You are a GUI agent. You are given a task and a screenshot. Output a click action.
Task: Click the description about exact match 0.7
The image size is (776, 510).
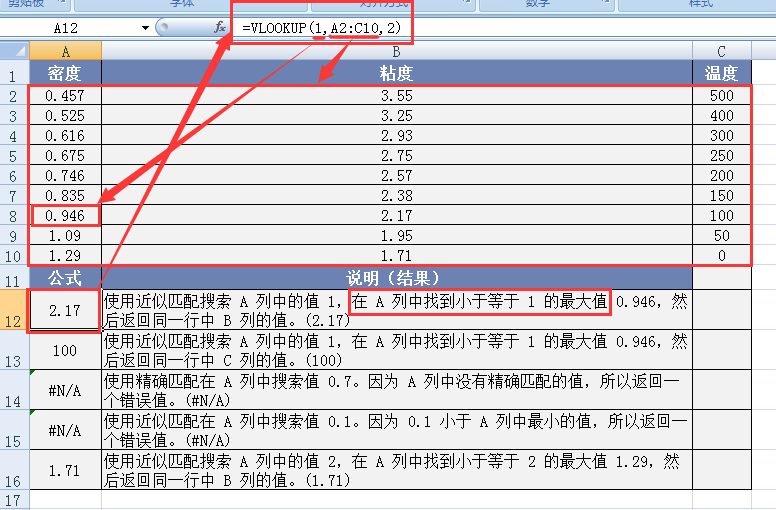click(396, 390)
